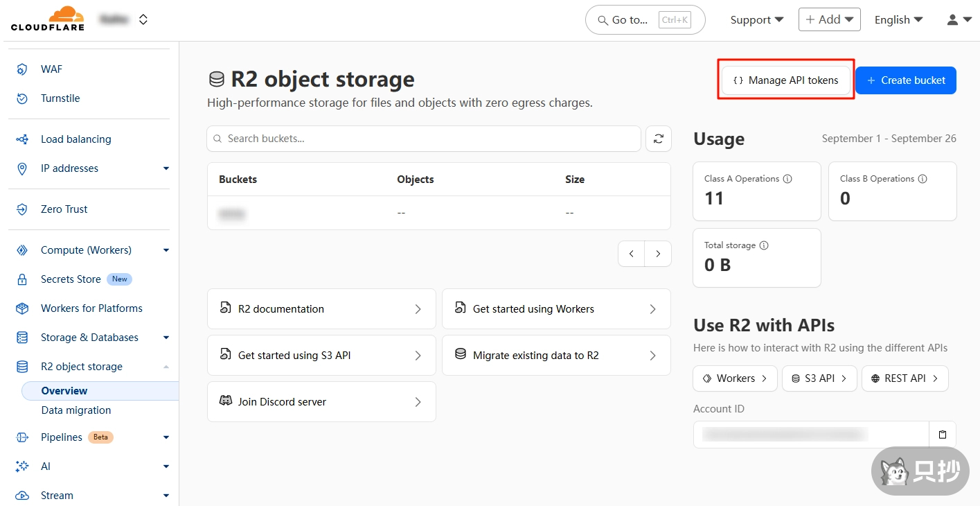This screenshot has height=506, width=980.
Task: Open the Support dropdown menu
Action: click(x=756, y=20)
